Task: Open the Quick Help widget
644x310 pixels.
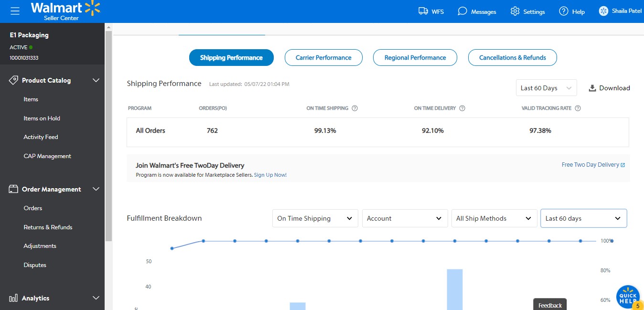Action: coord(628,297)
